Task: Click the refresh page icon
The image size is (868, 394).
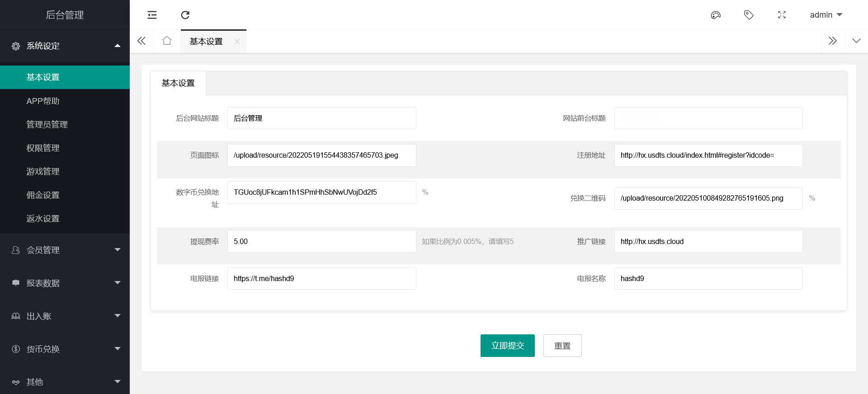Action: [x=185, y=15]
